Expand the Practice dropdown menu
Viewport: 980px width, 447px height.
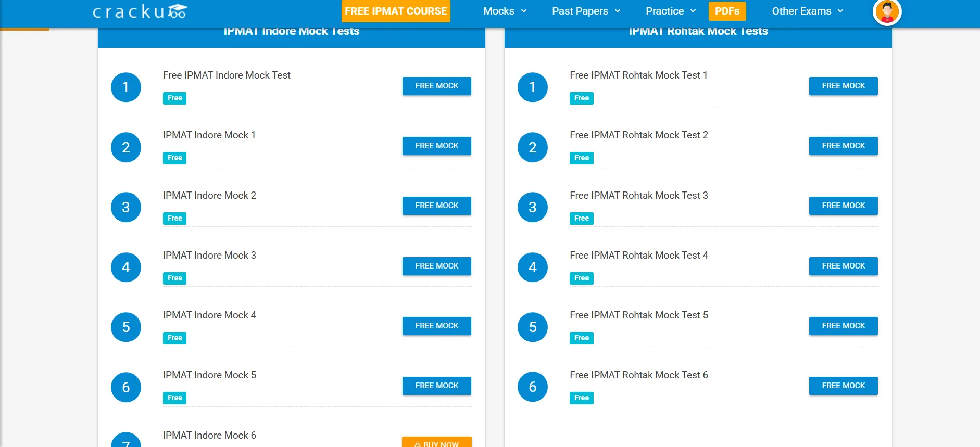[x=671, y=11]
